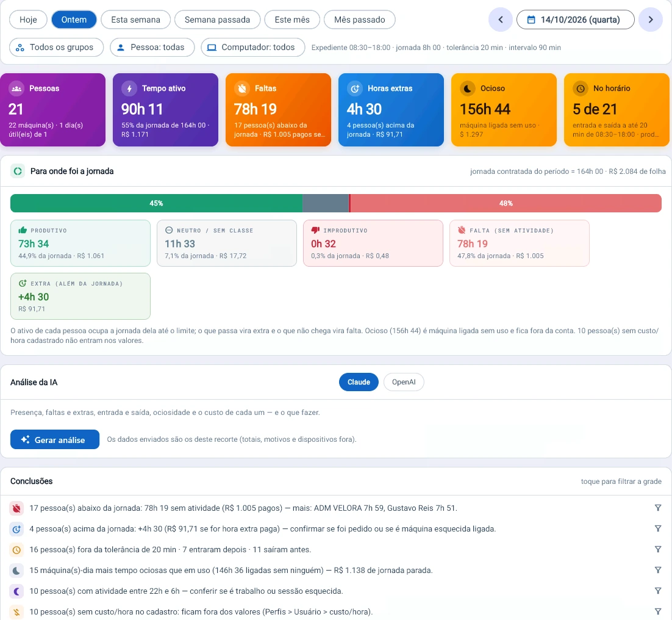The height and width of the screenshot is (620, 672).
Task: Open the Todos os grupos filter
Action: (57, 47)
